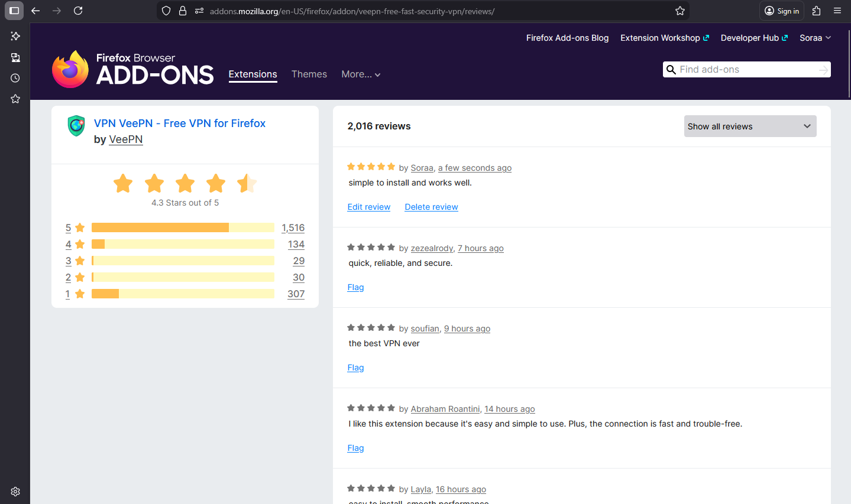
Task: Reload the page with the refresh icon
Action: click(x=78, y=11)
